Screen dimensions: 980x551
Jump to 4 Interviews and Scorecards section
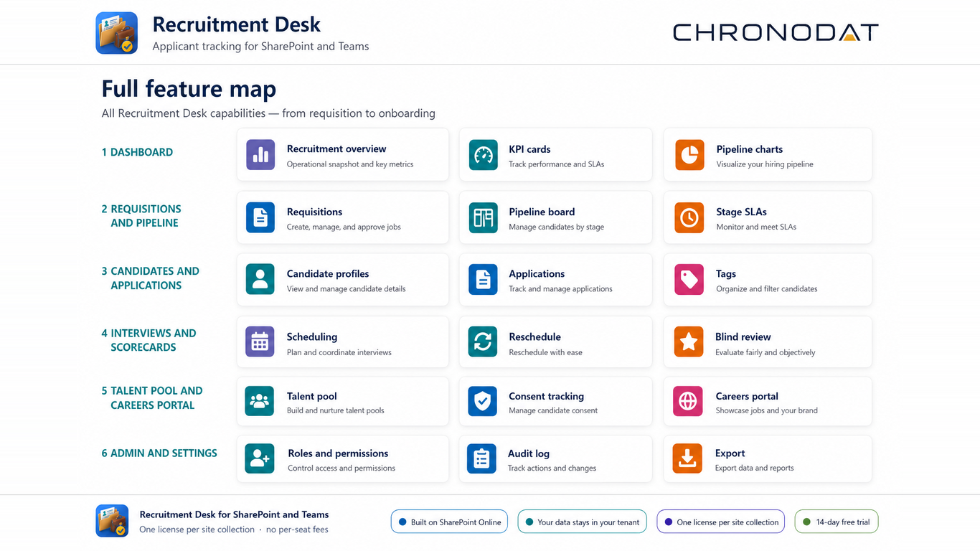(149, 340)
